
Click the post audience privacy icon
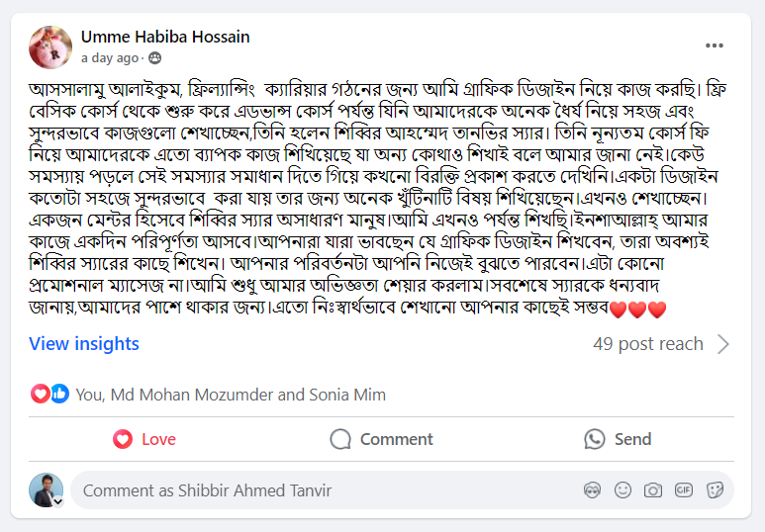tap(154, 58)
